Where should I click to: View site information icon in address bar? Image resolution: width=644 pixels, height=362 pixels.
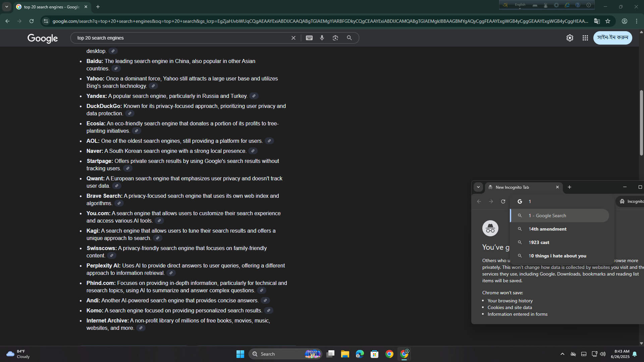[x=46, y=21]
